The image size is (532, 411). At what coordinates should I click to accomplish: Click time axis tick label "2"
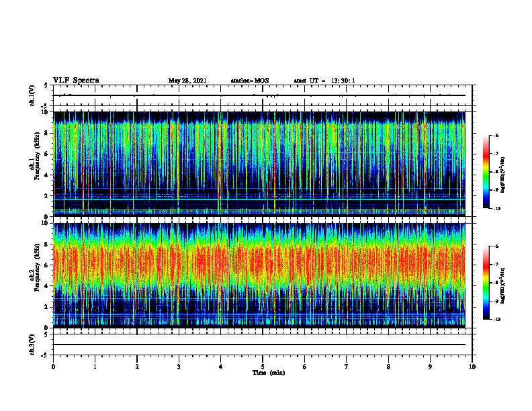137,367
